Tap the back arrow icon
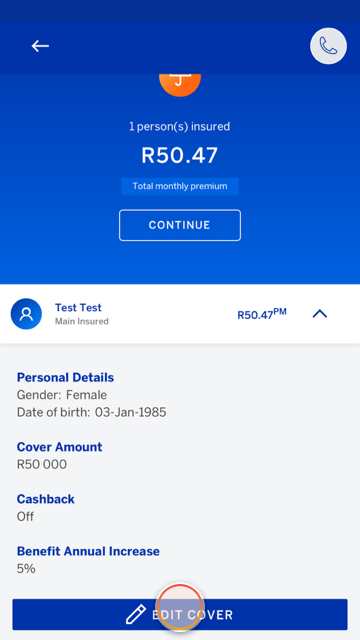Image resolution: width=360 pixels, height=640 pixels. coord(40,46)
